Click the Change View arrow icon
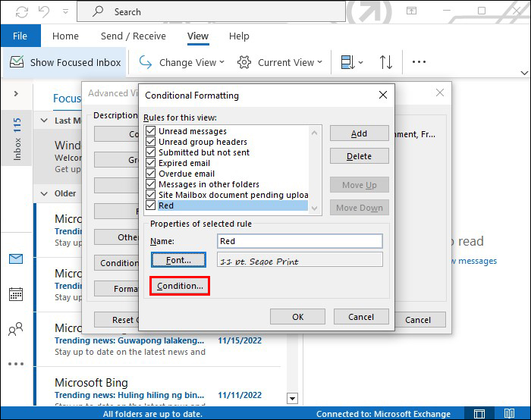The image size is (531, 420). click(146, 62)
